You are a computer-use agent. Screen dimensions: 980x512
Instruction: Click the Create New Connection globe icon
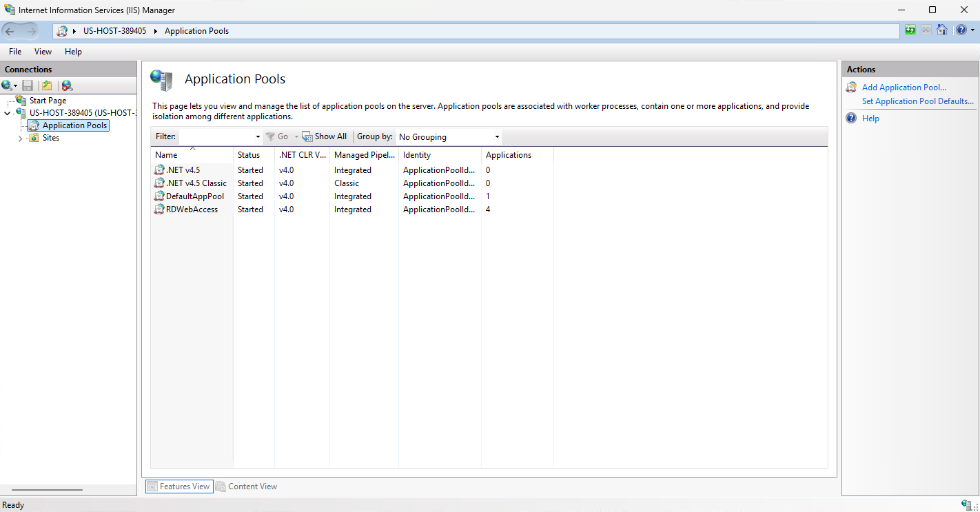click(x=7, y=85)
